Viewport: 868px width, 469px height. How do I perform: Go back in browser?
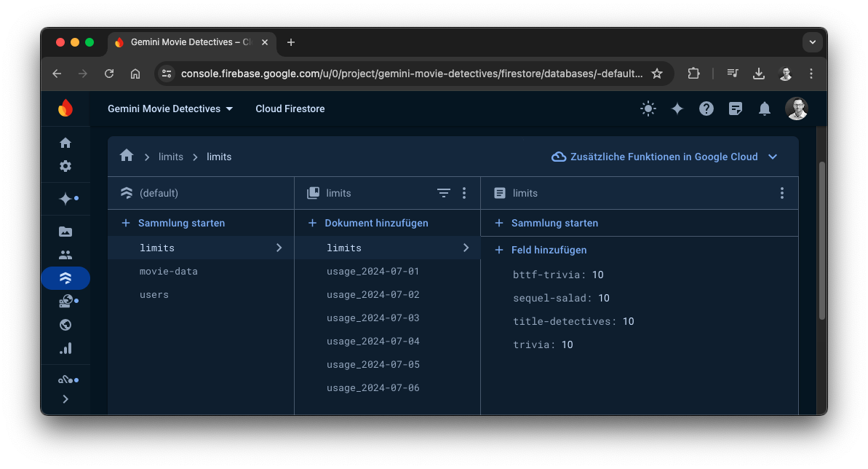[57, 74]
